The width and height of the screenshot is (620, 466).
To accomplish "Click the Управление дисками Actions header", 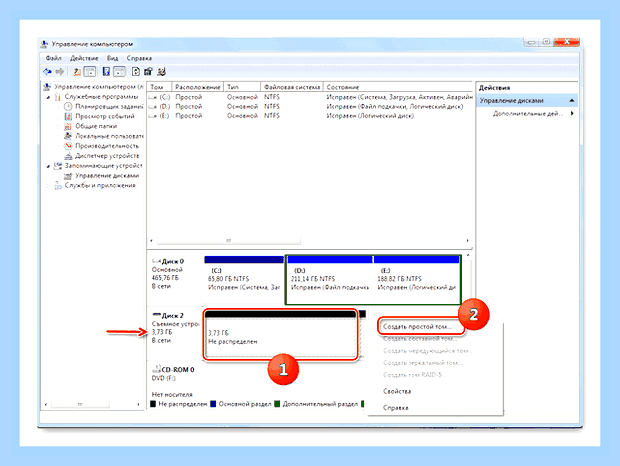I will 527,101.
